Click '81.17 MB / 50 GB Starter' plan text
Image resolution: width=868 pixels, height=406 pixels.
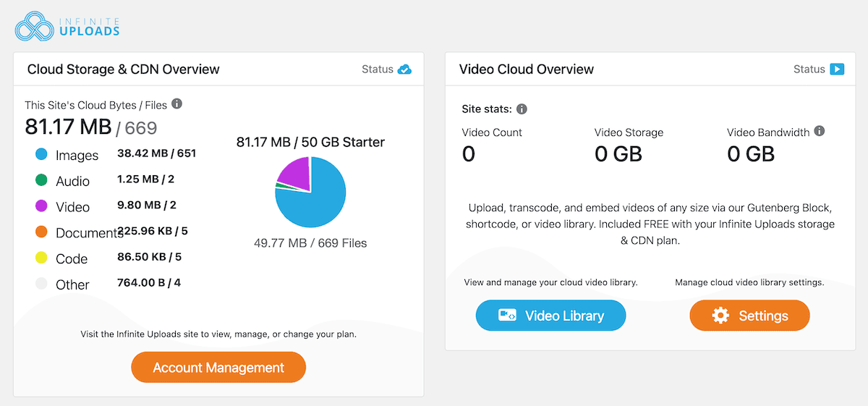click(310, 142)
